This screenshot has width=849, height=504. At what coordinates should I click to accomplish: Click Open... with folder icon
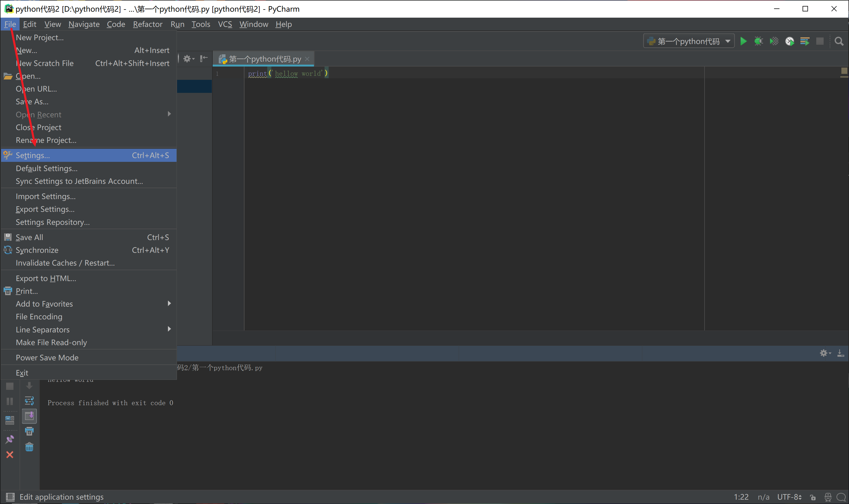89,76
